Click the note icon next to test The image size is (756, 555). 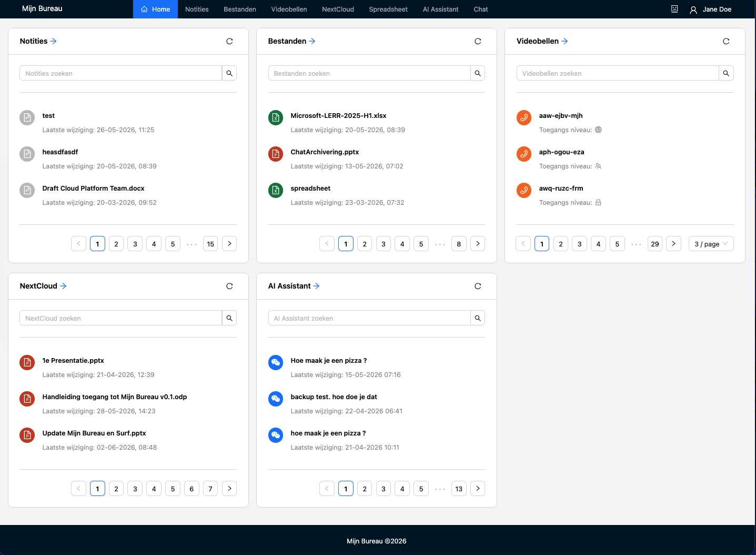point(27,117)
